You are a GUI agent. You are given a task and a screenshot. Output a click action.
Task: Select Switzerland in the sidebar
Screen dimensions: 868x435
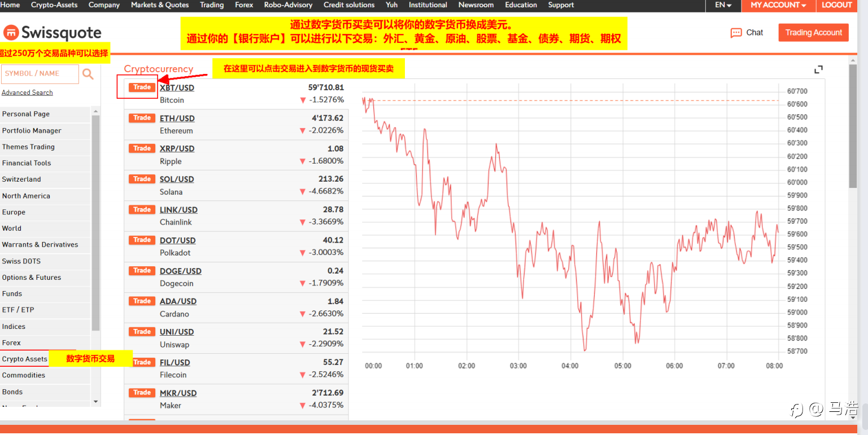[x=45, y=179]
